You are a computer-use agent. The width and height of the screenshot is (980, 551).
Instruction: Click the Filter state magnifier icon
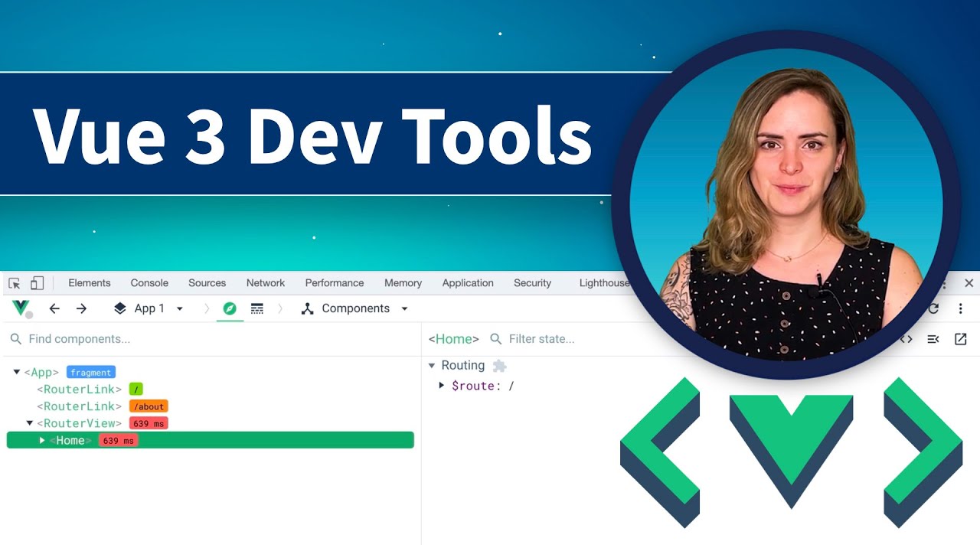tap(495, 339)
